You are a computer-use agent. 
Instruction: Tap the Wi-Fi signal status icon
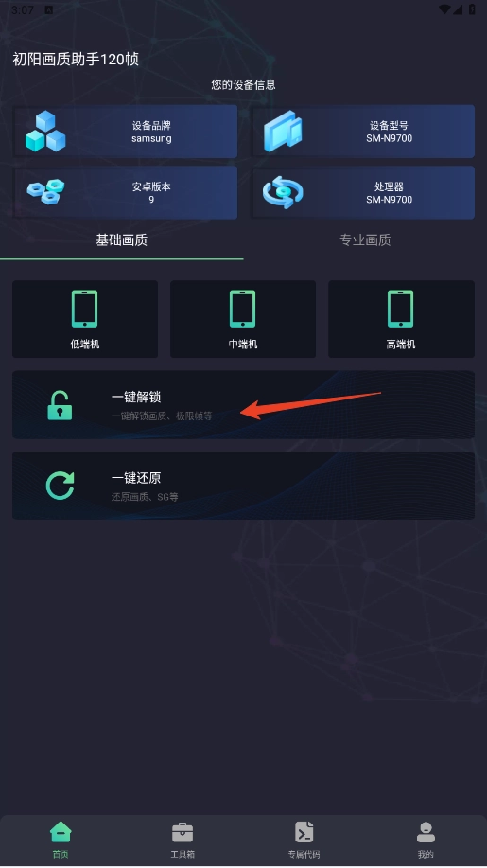tap(444, 9)
